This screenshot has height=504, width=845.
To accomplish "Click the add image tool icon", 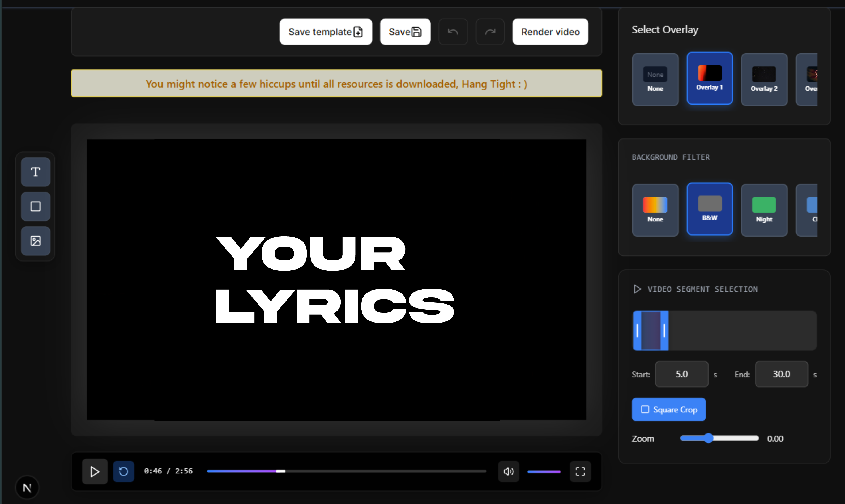I will (35, 241).
